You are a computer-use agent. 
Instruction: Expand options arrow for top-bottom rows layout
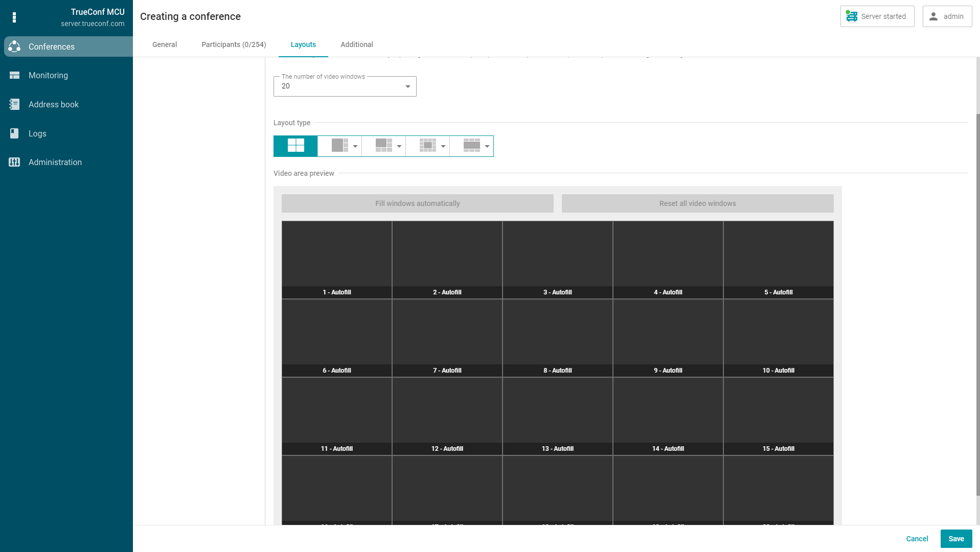(x=487, y=147)
